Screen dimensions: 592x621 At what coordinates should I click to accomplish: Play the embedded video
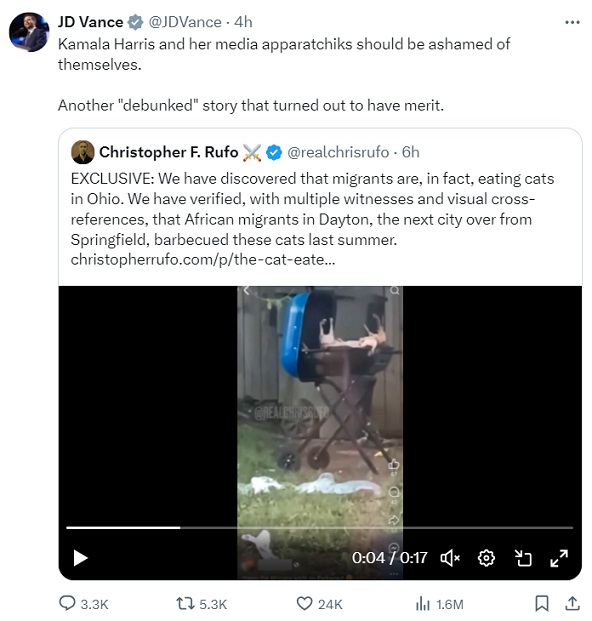(x=80, y=558)
